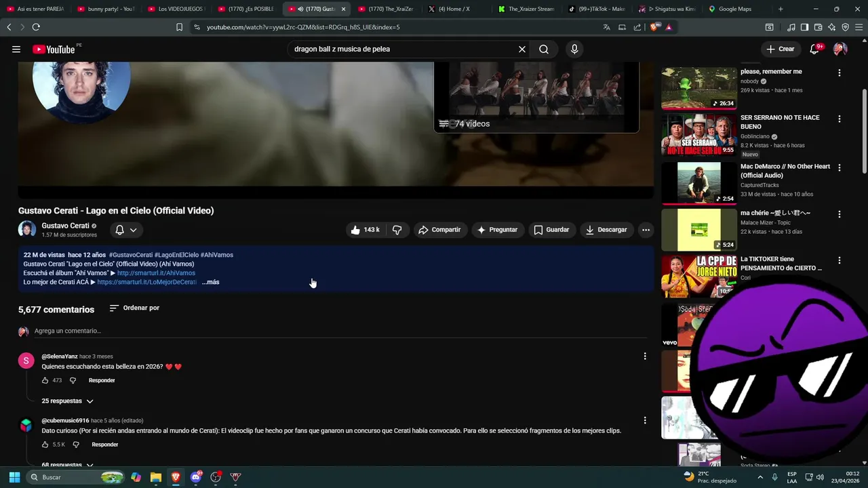Like the comment from @SelenaYanz
The width and height of the screenshot is (868, 488).
click(x=45, y=380)
